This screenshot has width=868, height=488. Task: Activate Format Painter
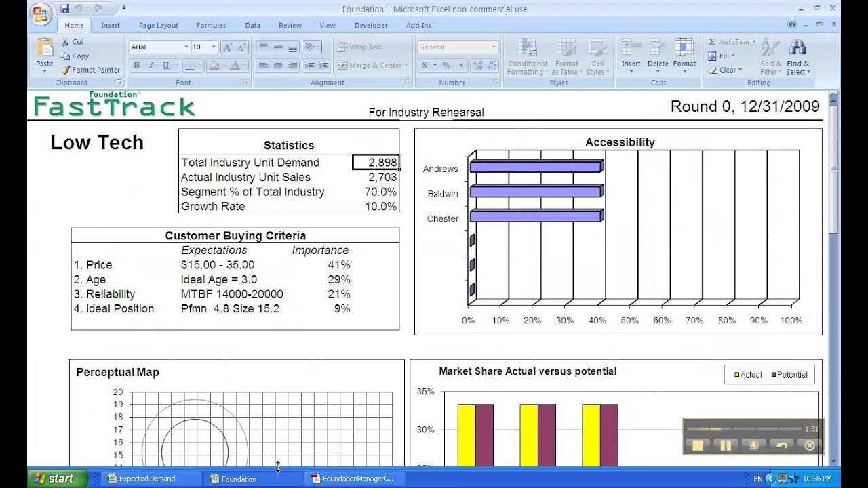[x=90, y=70]
